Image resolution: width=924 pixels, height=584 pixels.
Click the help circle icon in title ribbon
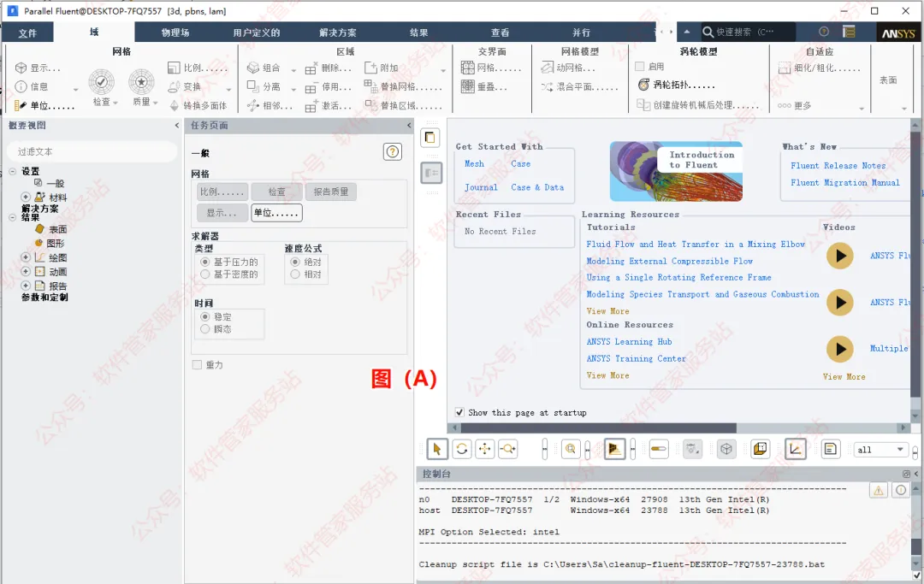coord(824,32)
